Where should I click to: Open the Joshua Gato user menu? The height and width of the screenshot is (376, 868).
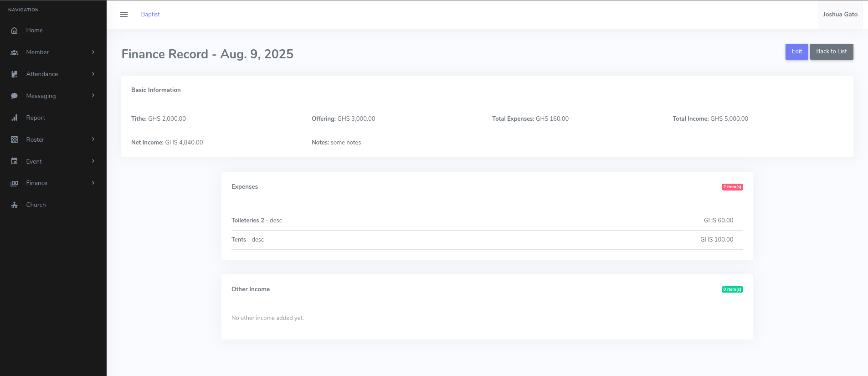pyautogui.click(x=840, y=15)
